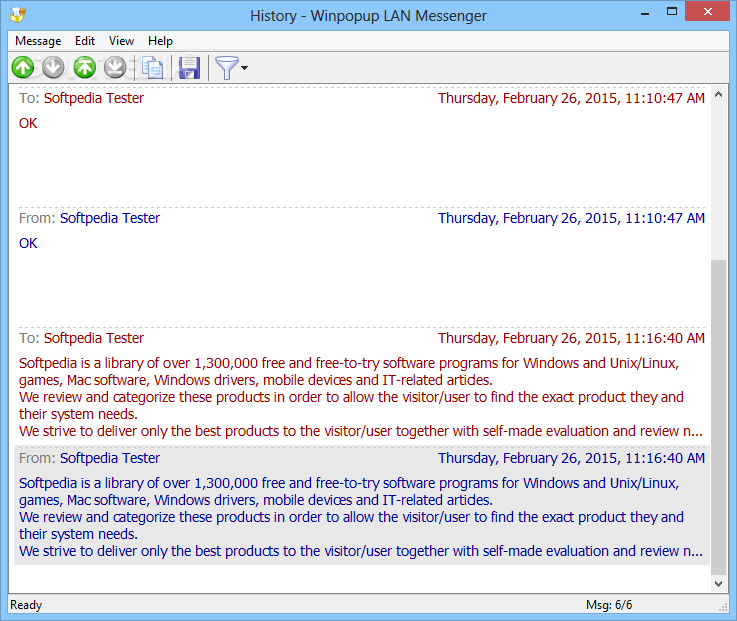Click blue 'We strive to deliver' line
Image resolution: width=737 pixels, height=621 pixels.
coord(361,551)
